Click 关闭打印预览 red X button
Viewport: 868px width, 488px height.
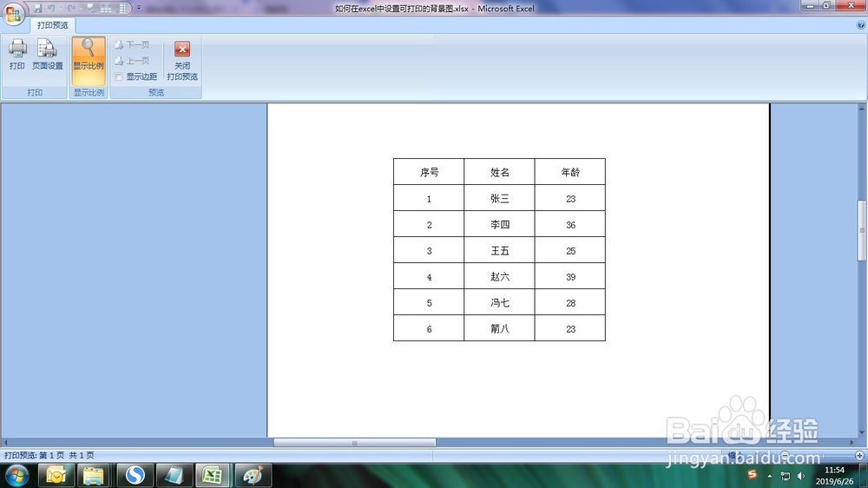pyautogui.click(x=182, y=60)
